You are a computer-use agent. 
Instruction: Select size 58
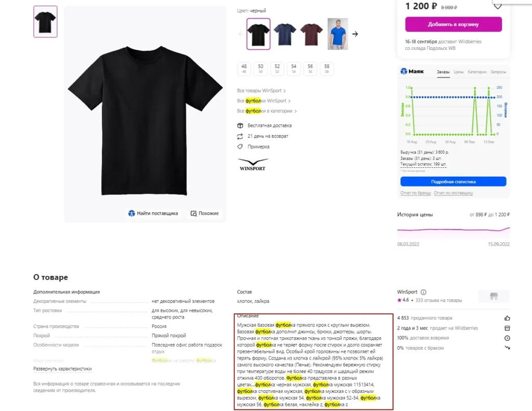[327, 68]
